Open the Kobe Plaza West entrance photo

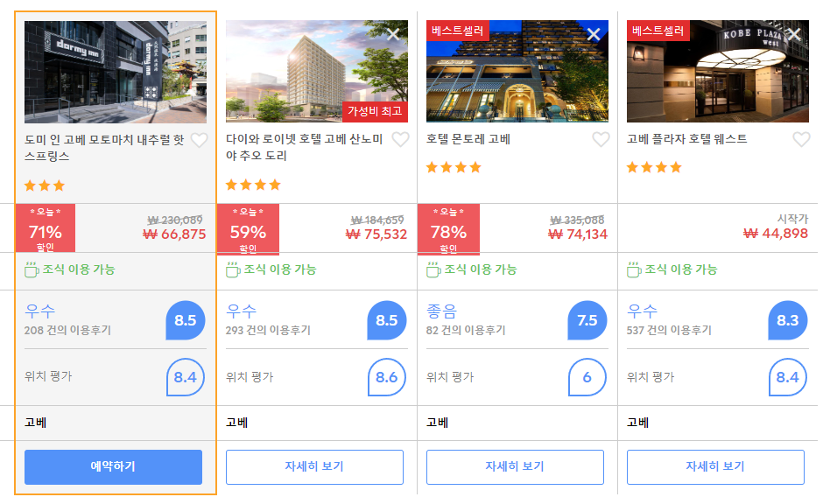[718, 72]
